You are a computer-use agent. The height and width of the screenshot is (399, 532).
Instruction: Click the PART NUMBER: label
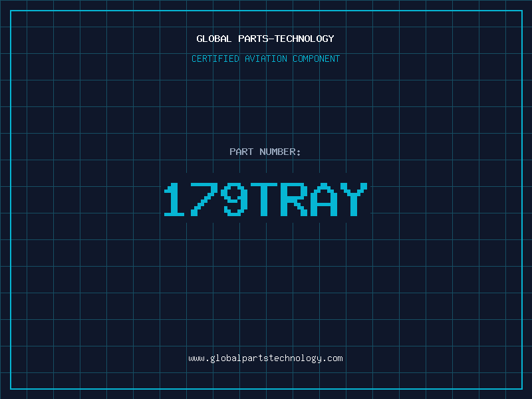click(x=265, y=152)
